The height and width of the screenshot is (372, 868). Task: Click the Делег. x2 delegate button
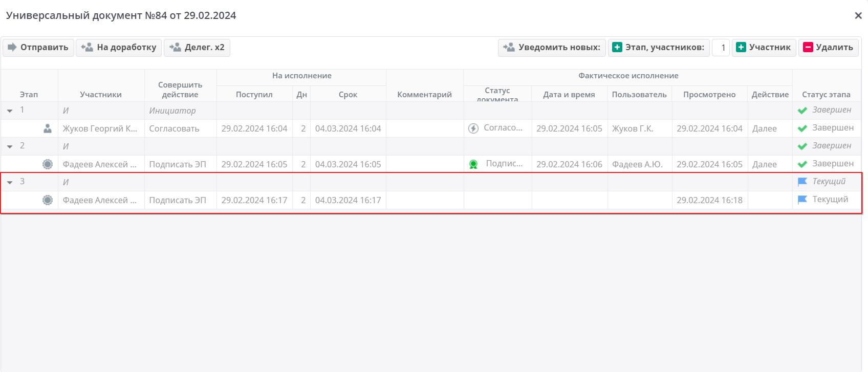197,48
